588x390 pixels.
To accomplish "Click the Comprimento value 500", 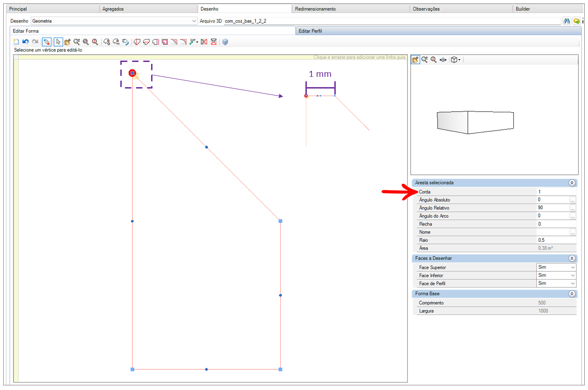I will (542, 303).
